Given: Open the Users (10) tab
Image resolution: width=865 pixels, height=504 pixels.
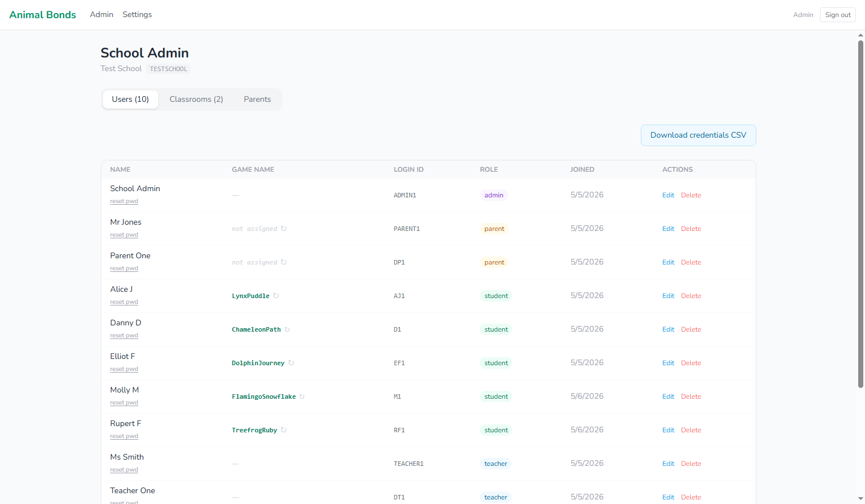Looking at the screenshot, I should coord(130,100).
